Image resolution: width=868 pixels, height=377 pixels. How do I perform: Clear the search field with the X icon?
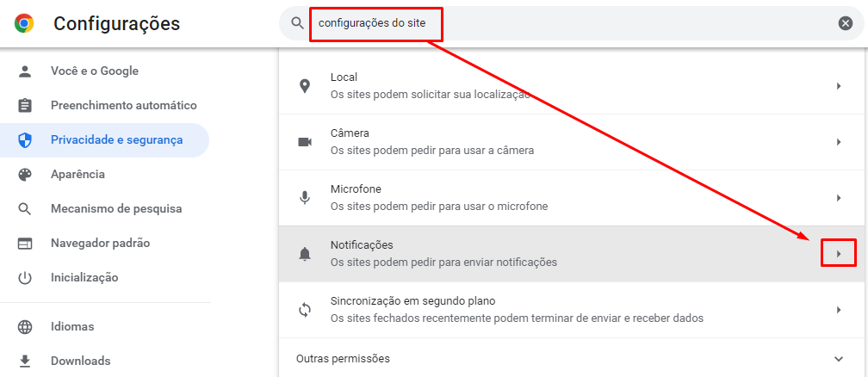pyautogui.click(x=846, y=23)
